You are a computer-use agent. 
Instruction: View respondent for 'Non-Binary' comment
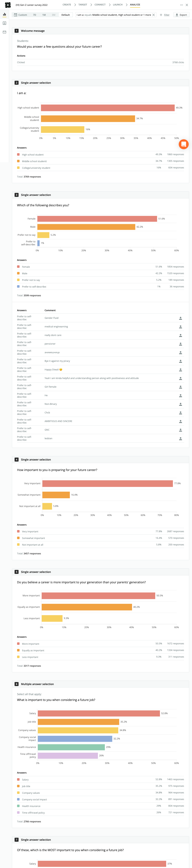tap(181, 404)
